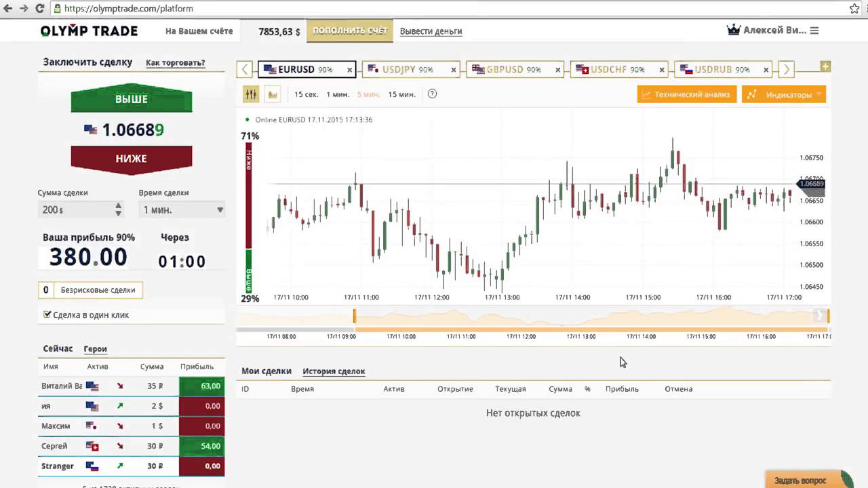Click Сергей row in the traders list
This screenshot has height=488, width=868.
[132, 446]
